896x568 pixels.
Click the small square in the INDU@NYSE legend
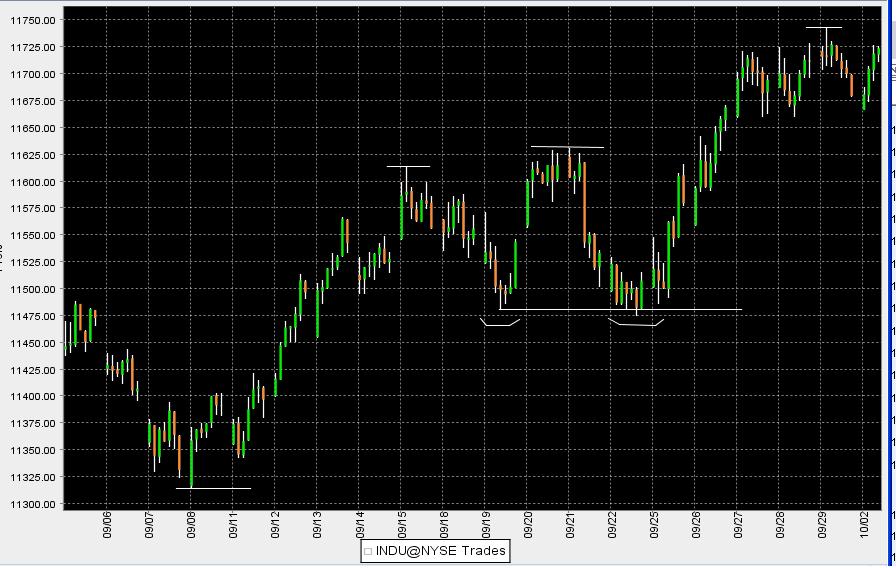[x=368, y=552]
